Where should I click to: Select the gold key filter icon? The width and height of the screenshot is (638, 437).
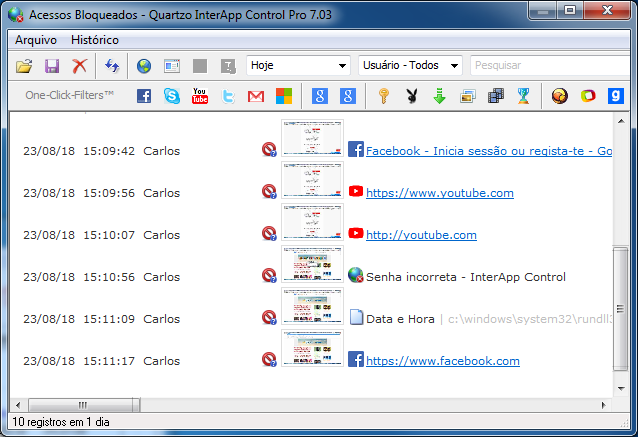pos(383,97)
